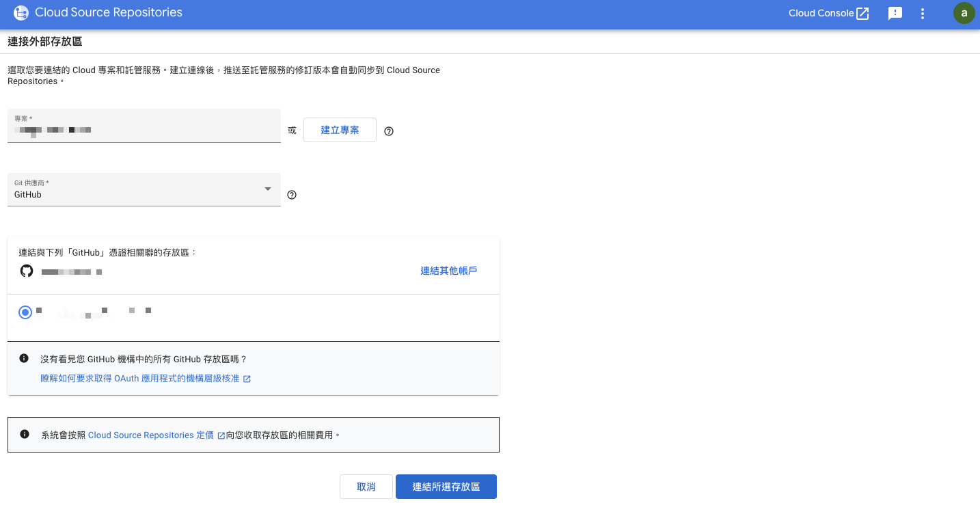Click 連結所選存放區 button
The height and width of the screenshot is (527, 980).
446,487
